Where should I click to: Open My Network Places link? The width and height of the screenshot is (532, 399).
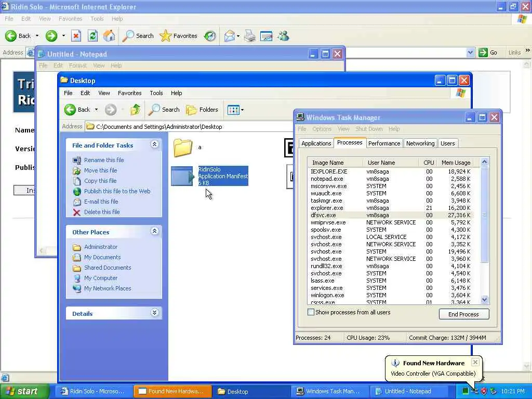tap(108, 288)
